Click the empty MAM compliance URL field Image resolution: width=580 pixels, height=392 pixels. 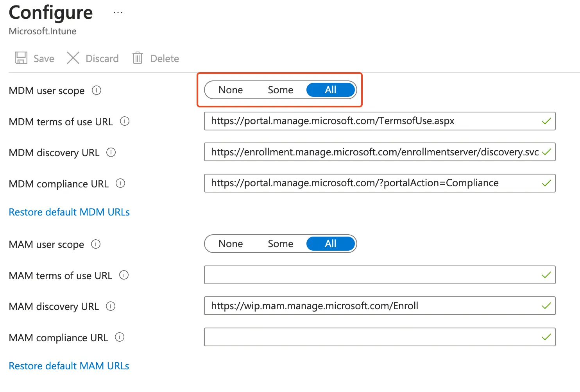pos(380,337)
